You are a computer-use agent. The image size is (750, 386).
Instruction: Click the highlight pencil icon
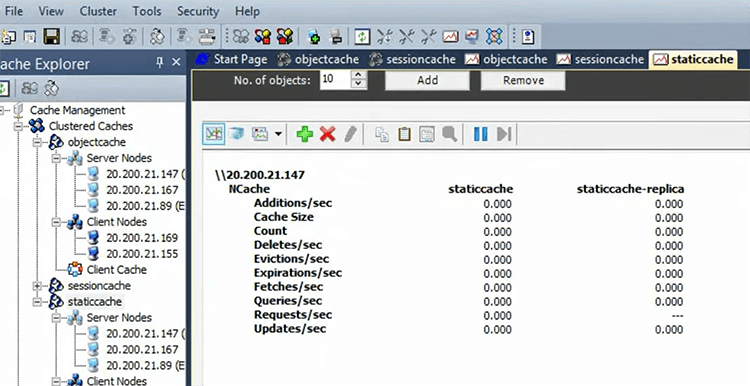point(351,134)
